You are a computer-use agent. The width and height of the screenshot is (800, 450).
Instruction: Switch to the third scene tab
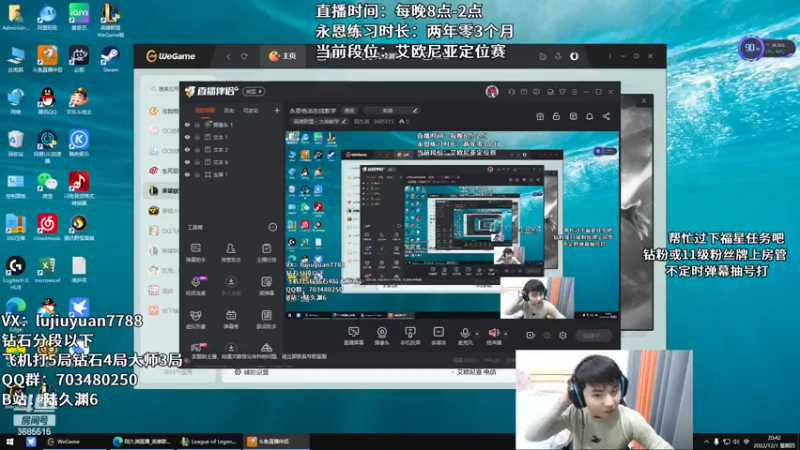coord(251,110)
